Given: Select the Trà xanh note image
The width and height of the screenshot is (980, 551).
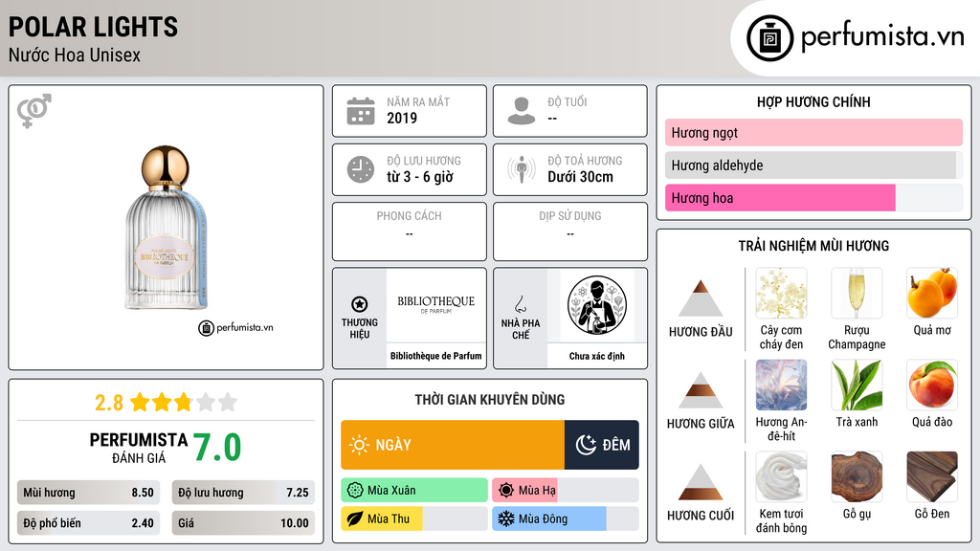Looking at the screenshot, I should [x=857, y=385].
